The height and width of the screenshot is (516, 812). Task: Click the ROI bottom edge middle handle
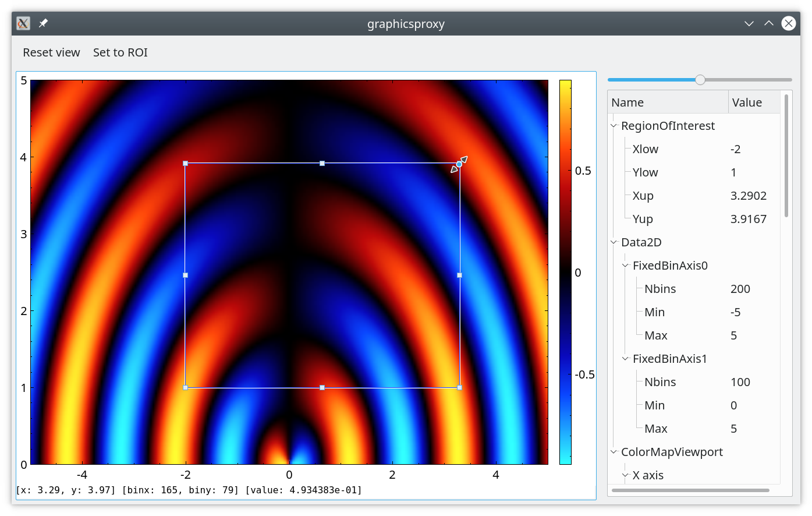pos(322,387)
